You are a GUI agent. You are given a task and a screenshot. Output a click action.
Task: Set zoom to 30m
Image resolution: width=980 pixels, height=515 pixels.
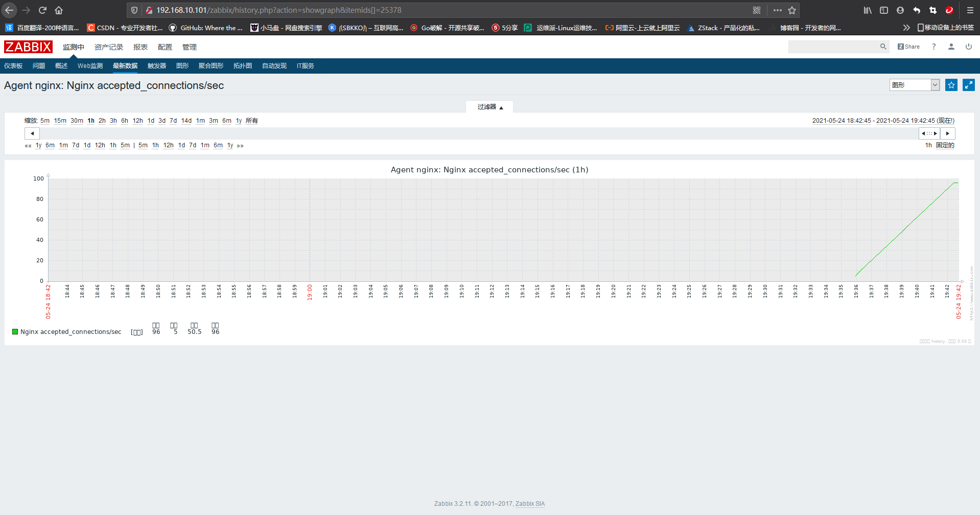pyautogui.click(x=77, y=121)
